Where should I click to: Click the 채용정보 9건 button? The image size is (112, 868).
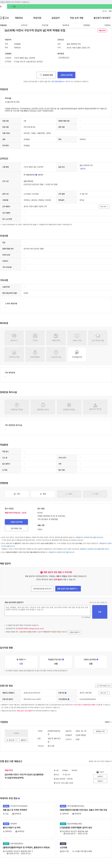point(100,732)
